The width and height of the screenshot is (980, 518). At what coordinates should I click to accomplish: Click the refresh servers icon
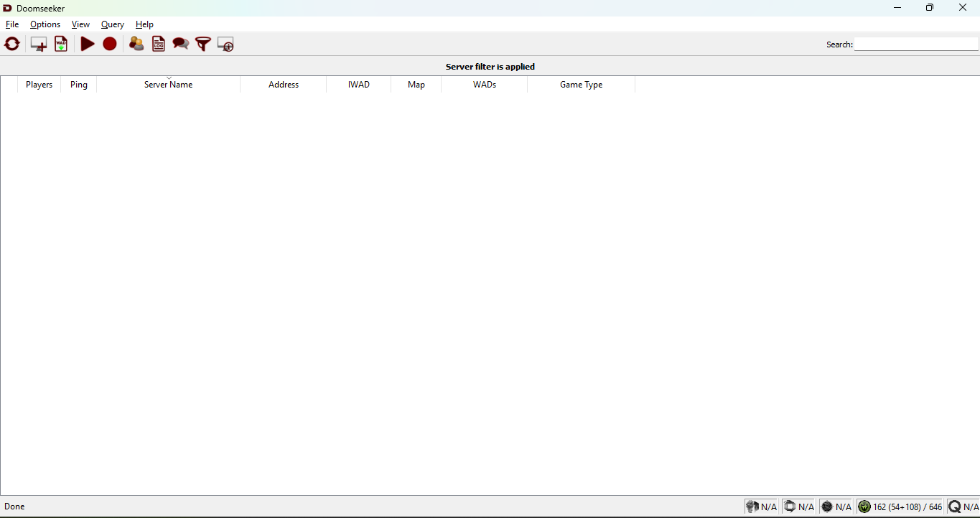[12, 44]
